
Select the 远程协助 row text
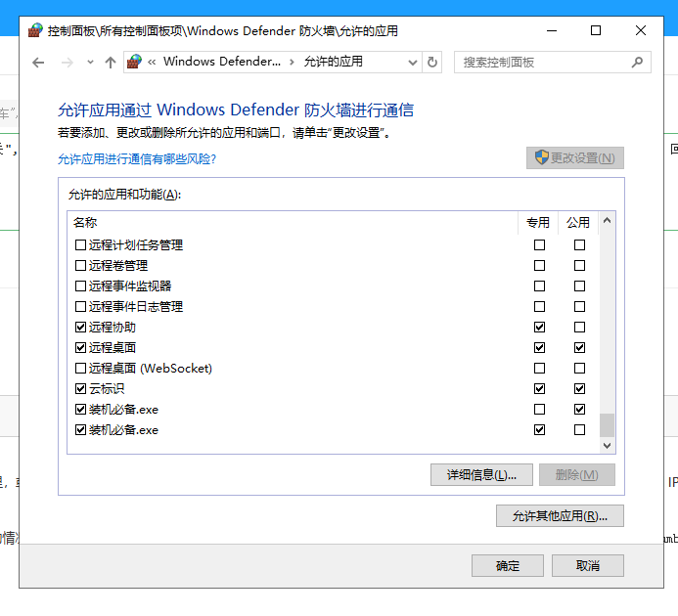click(x=113, y=328)
